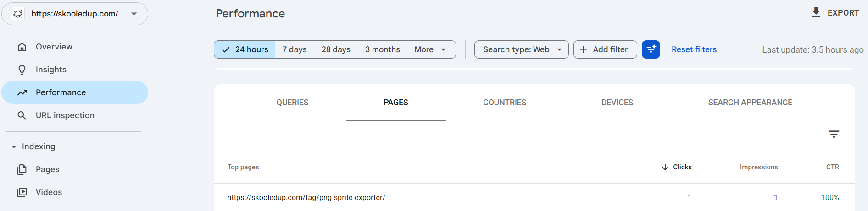Click the Videos indexing icon
868x211 pixels.
pos(22,192)
